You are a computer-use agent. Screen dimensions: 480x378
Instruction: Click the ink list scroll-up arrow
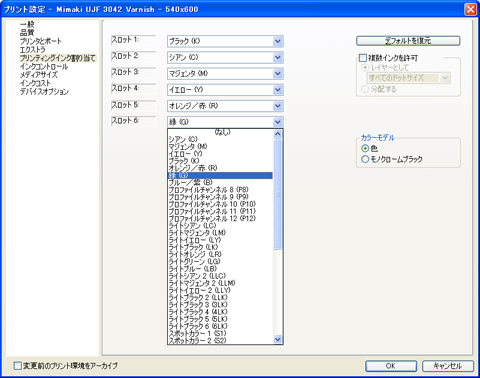(x=278, y=134)
